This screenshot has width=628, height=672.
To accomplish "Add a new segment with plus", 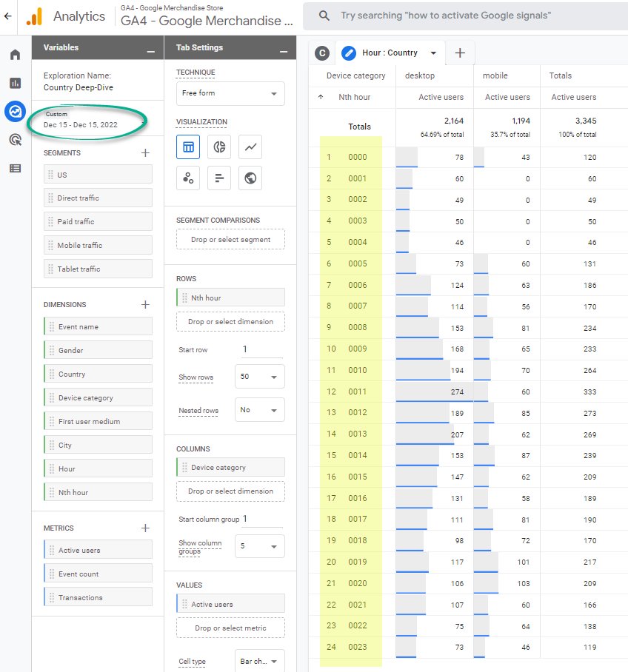I will tap(145, 153).
